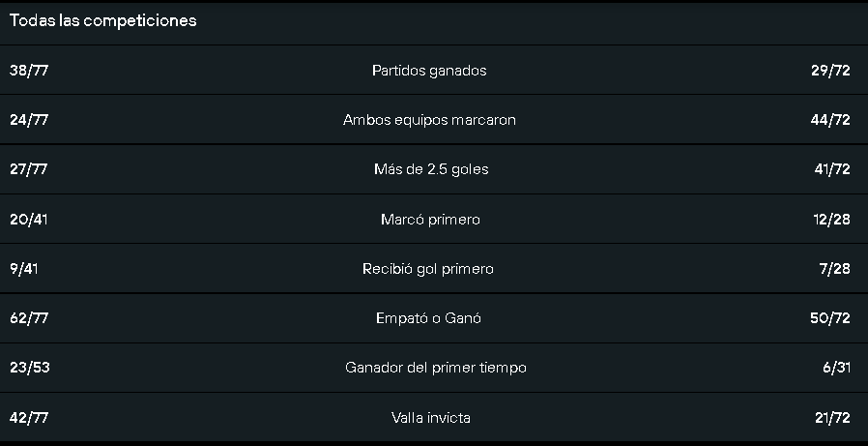Click the 27/77 value for Más de 2.5 goles
Screen dimensions: 868x446
pyautogui.click(x=28, y=169)
